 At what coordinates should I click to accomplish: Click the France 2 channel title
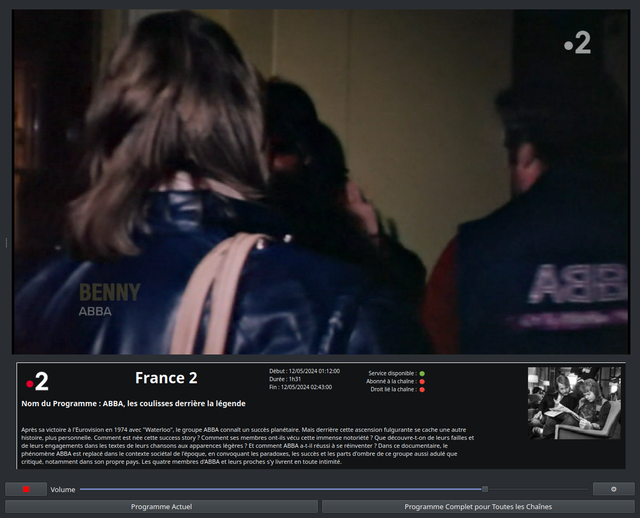[166, 378]
